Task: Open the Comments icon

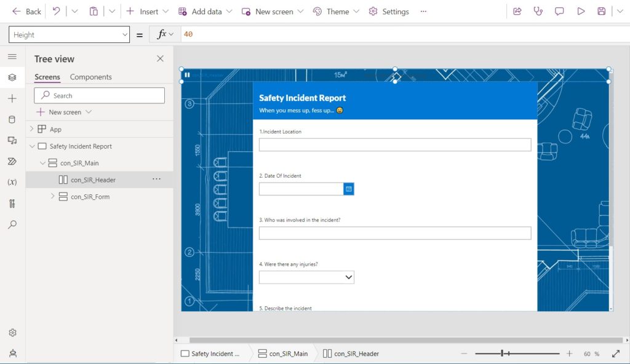Action: tap(559, 11)
